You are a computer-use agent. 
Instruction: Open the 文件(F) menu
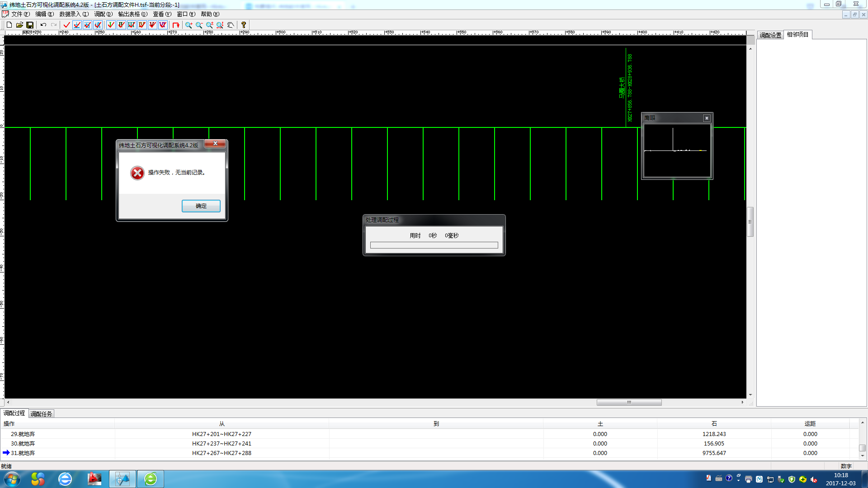[20, 14]
